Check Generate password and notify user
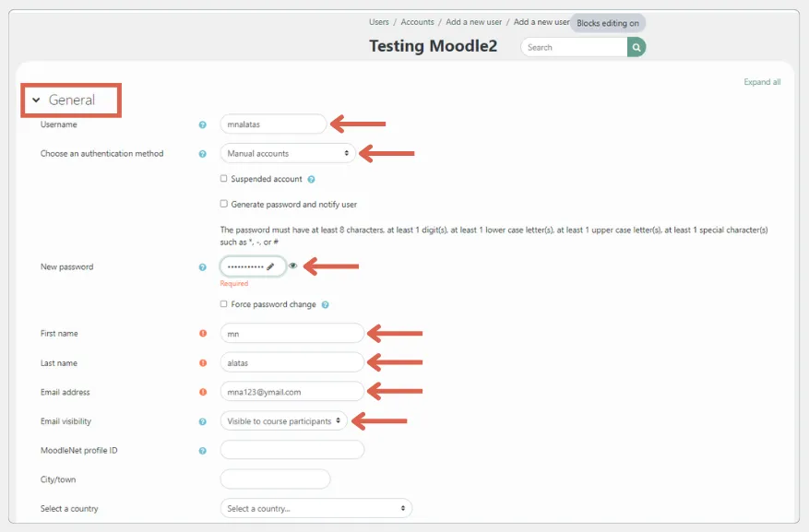Viewport: 809px width, 532px height. point(224,204)
